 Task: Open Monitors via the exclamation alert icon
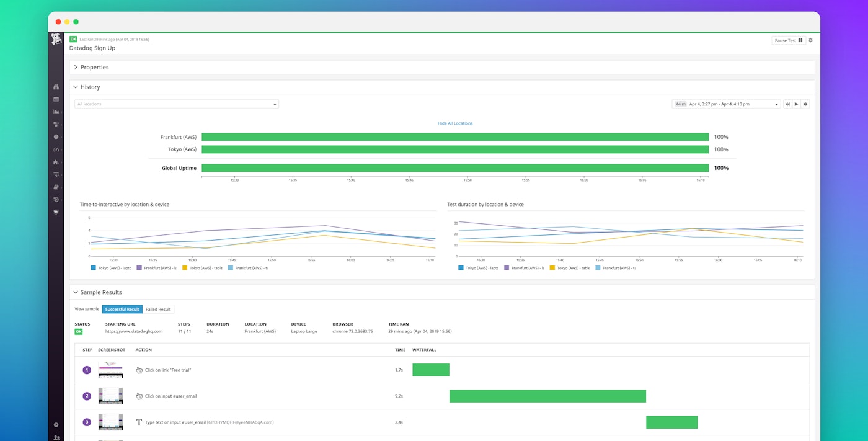[x=56, y=136]
